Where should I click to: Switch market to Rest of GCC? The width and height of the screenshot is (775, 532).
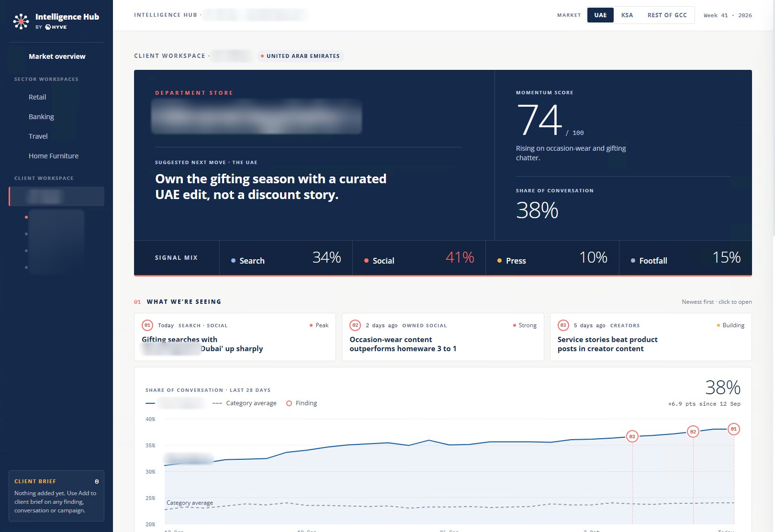pos(667,15)
